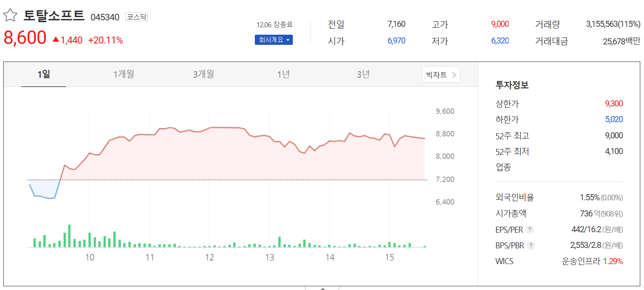The width and height of the screenshot is (644, 290).
Task: Click the chevron next to 빅차트
Action: pyautogui.click(x=453, y=74)
